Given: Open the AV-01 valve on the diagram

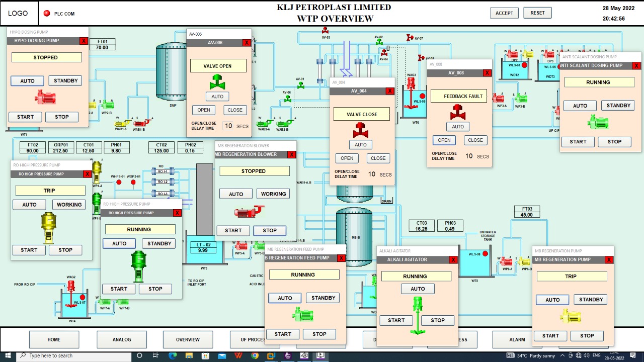Looking at the screenshot, I should click(300, 85).
